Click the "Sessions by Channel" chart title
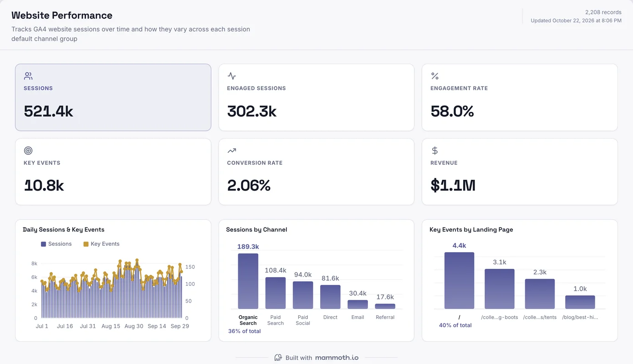 [x=257, y=230]
